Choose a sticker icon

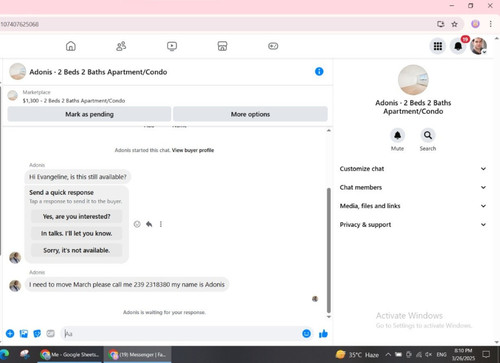[x=37, y=333]
